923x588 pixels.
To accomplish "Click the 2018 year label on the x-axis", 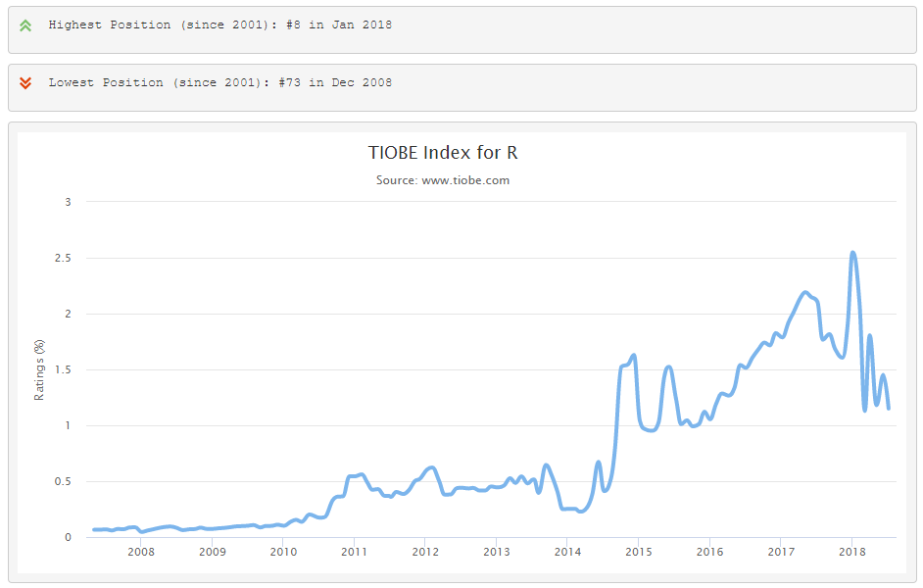I will coord(851,552).
